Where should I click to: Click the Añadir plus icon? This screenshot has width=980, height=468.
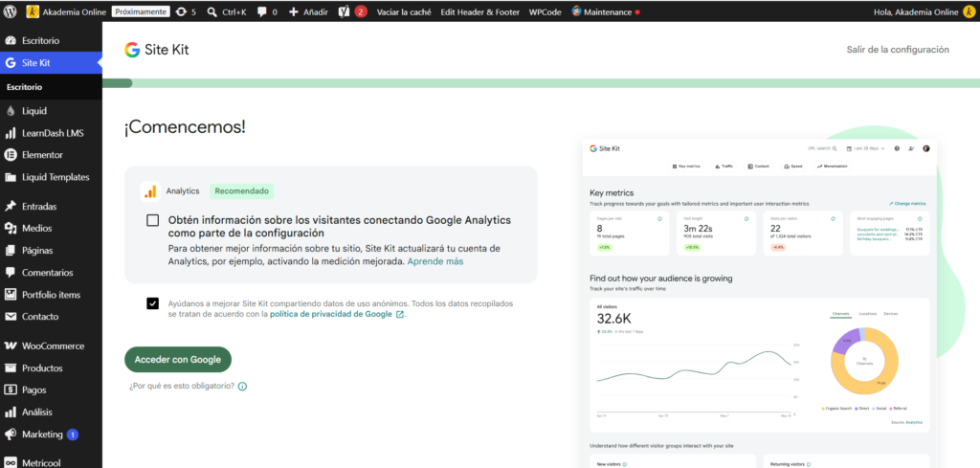293,11
